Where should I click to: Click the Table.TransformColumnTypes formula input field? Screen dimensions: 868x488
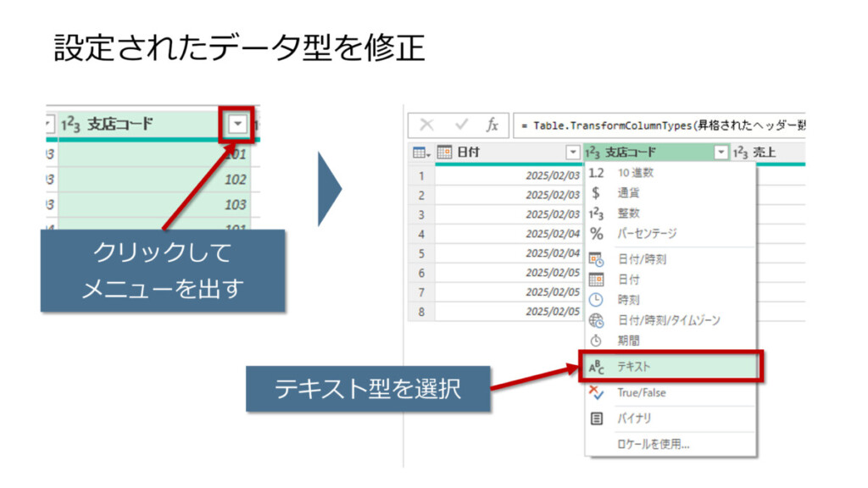tap(661, 125)
